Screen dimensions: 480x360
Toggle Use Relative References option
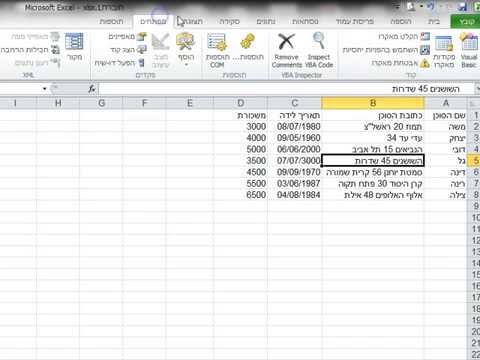click(386, 50)
